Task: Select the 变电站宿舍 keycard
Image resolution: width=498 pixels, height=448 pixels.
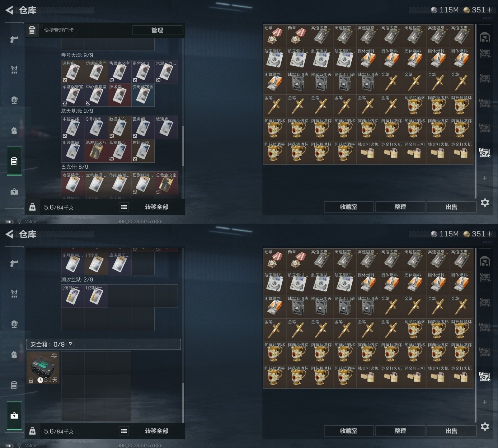Action: [143, 95]
